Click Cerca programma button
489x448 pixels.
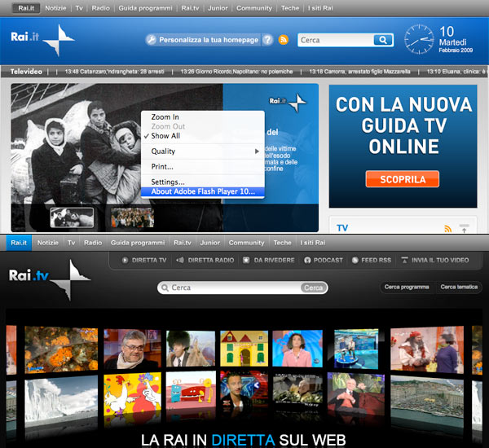407,288
